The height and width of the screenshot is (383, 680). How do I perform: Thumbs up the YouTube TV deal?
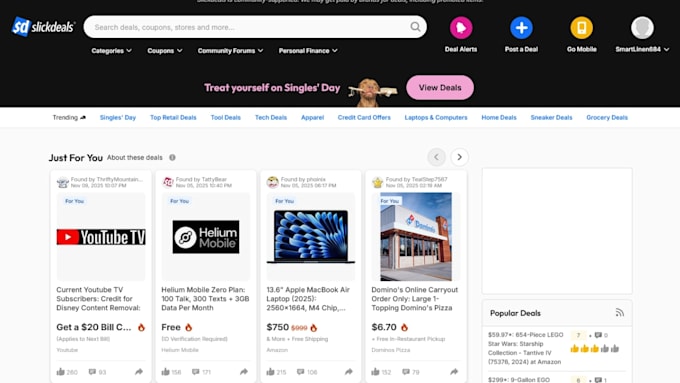(61, 372)
